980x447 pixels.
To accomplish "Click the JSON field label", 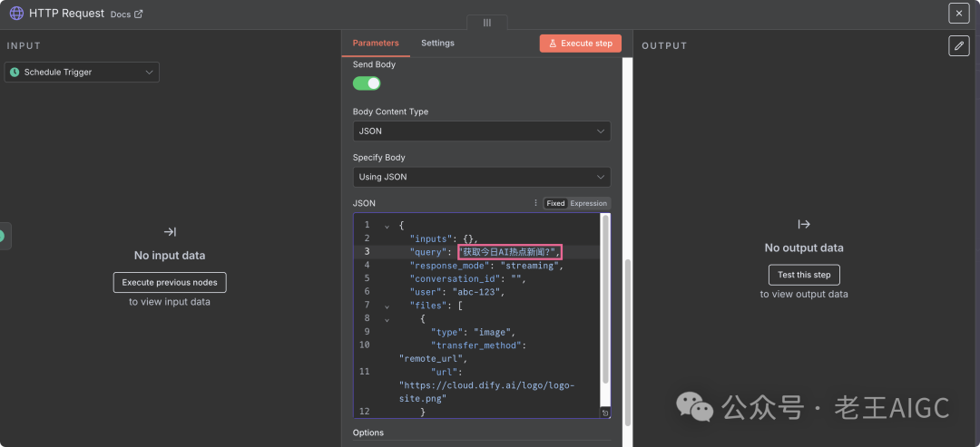I will coord(364,203).
